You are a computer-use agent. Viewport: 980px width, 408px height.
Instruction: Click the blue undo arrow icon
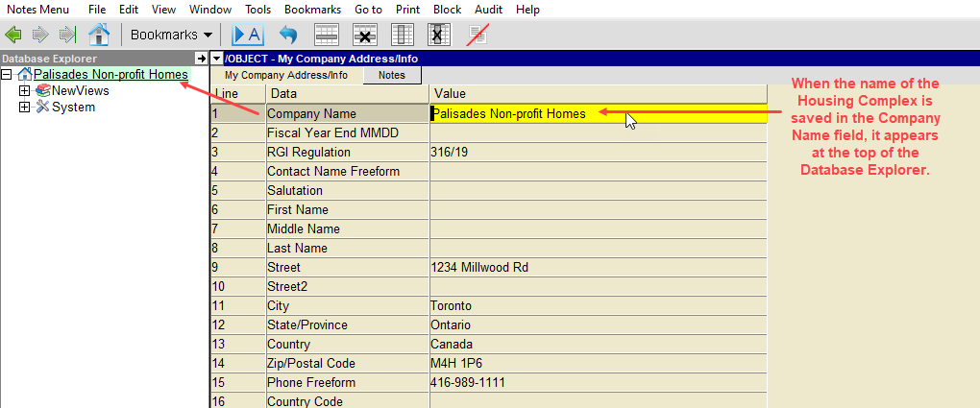coord(288,35)
